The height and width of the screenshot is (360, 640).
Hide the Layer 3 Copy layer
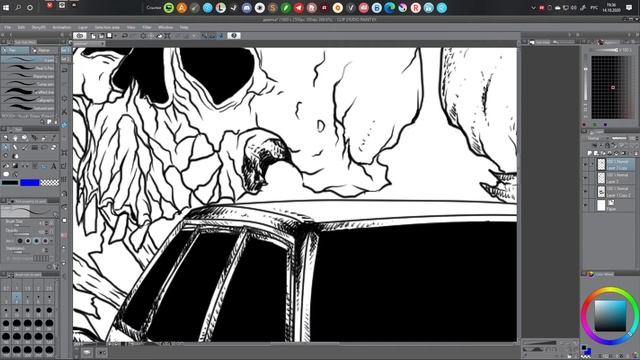pos(586,164)
